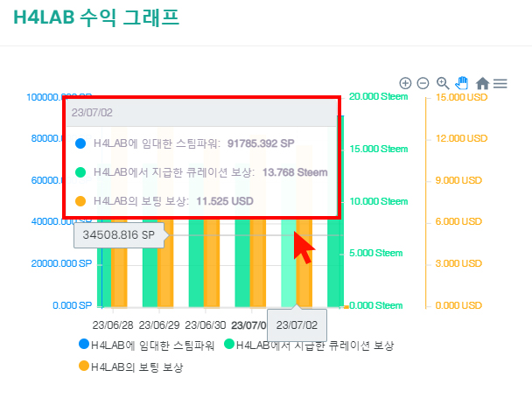Click the H4LAB 수익 그래프 heading

pyautogui.click(x=96, y=17)
